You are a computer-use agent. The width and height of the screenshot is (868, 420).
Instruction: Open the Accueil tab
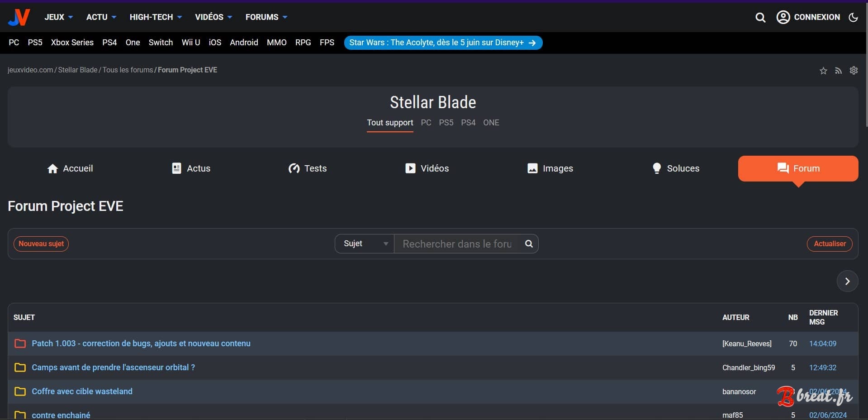(70, 168)
